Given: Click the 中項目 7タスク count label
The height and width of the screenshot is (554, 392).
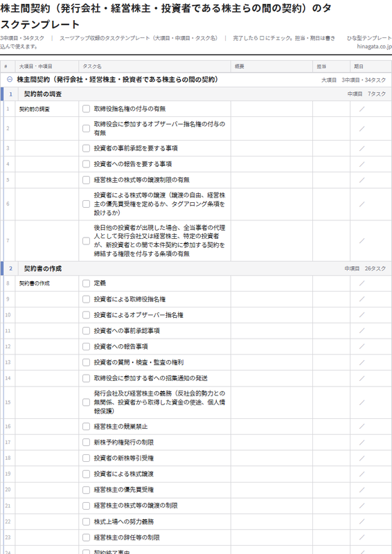Looking at the screenshot, I should tap(366, 94).
